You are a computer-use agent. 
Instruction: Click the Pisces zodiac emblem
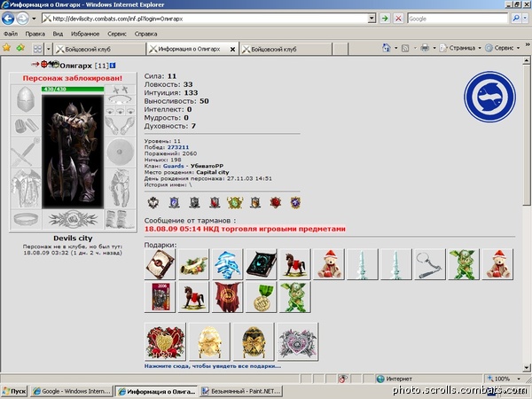click(x=489, y=97)
